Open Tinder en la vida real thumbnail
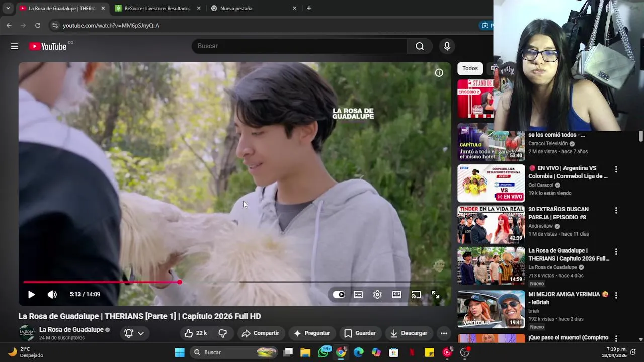This screenshot has width=644, height=362. [x=491, y=225]
